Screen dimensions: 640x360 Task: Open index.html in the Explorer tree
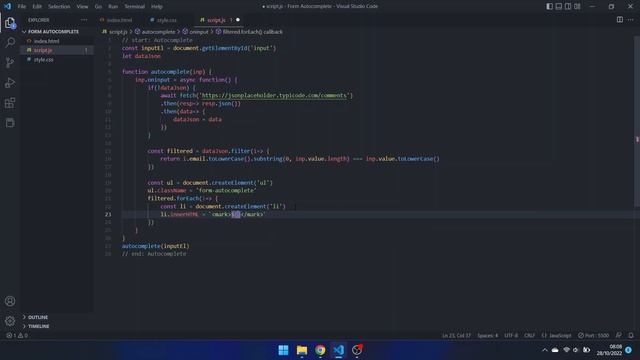[46, 41]
